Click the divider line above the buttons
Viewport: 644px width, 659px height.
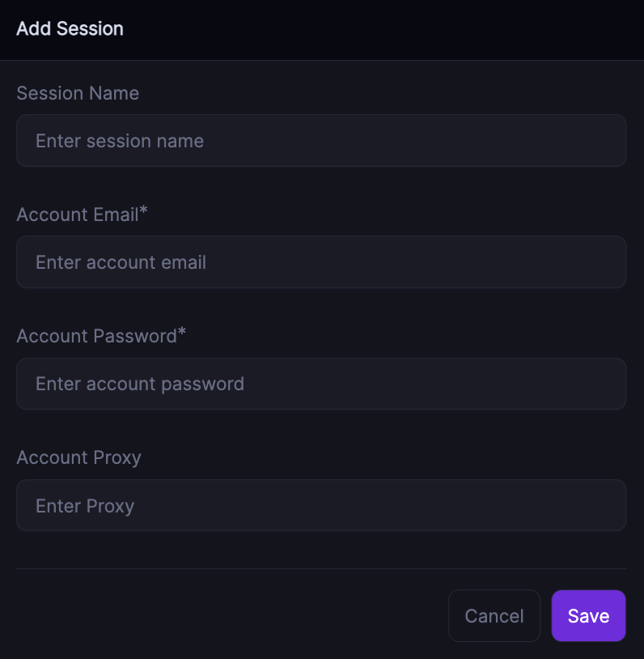coord(321,568)
